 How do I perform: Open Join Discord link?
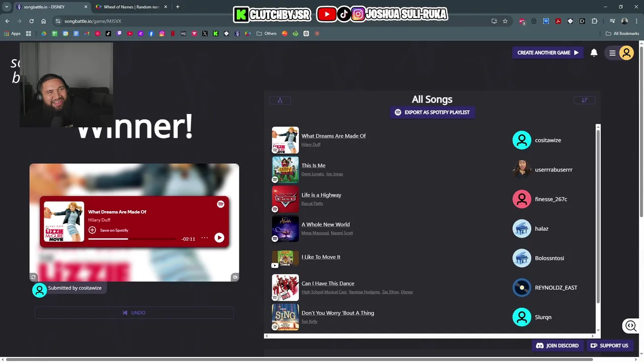point(557,345)
